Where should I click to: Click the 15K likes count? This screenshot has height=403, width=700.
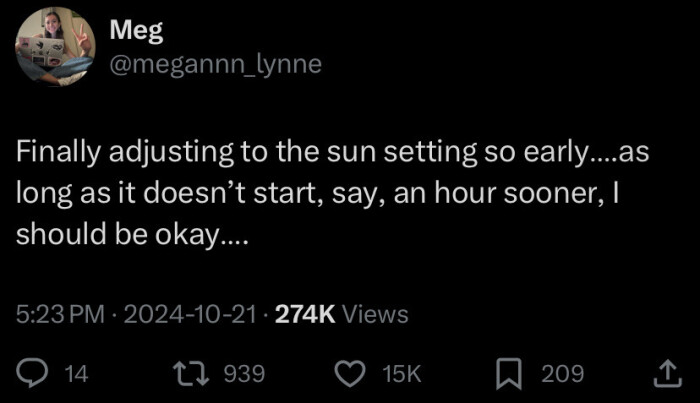click(402, 374)
